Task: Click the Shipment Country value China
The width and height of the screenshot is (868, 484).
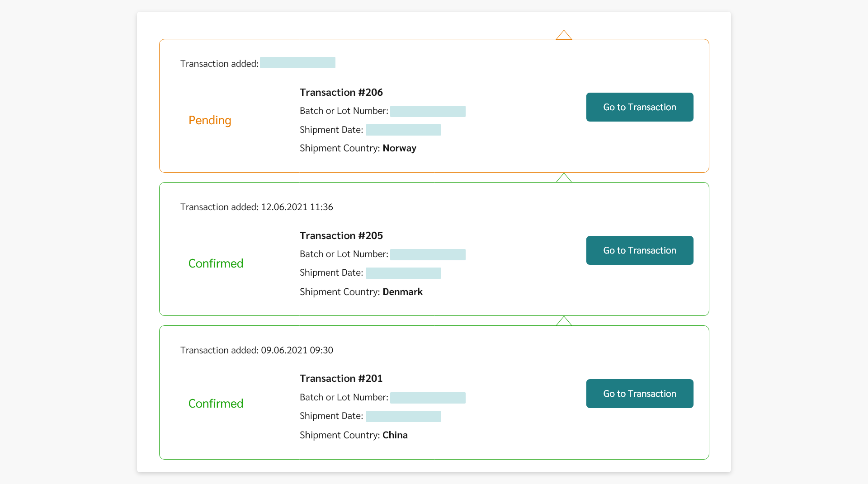Action: pos(395,435)
